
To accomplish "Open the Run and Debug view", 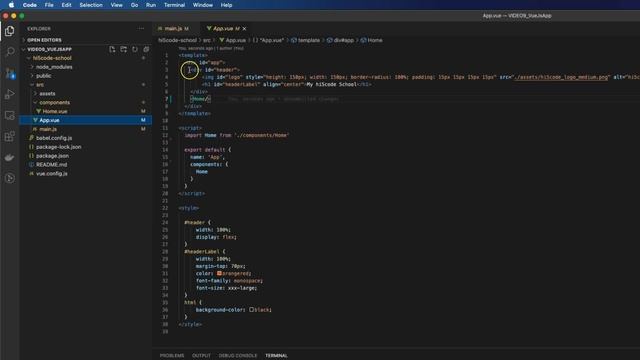I will coord(10,94).
